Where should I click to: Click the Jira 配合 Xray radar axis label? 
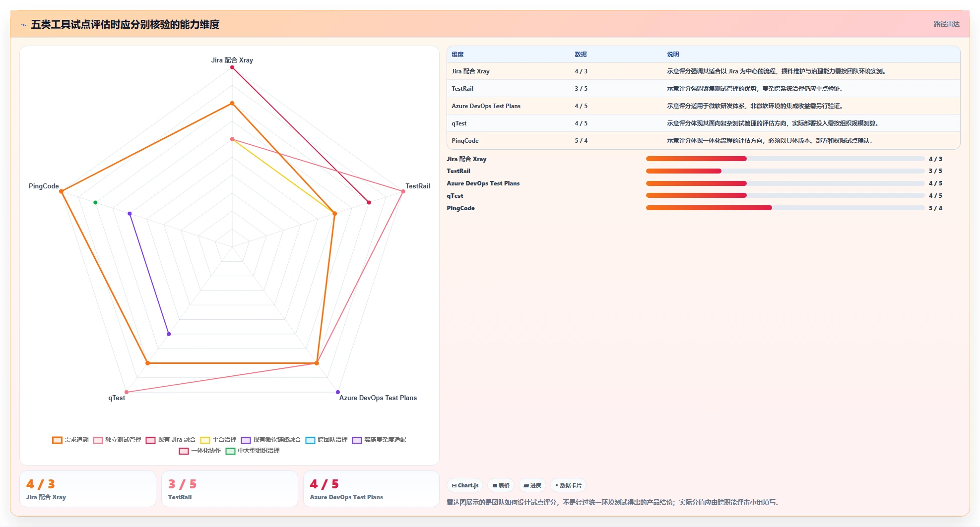[232, 60]
